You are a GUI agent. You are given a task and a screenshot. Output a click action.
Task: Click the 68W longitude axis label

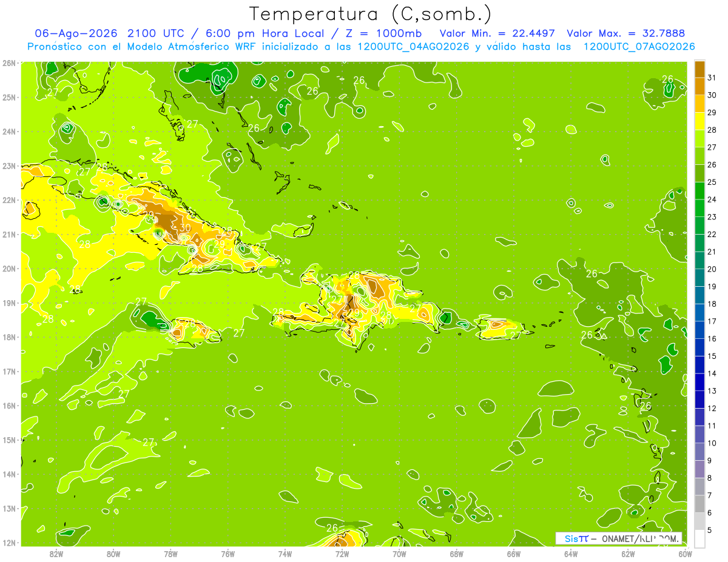pos(457,554)
